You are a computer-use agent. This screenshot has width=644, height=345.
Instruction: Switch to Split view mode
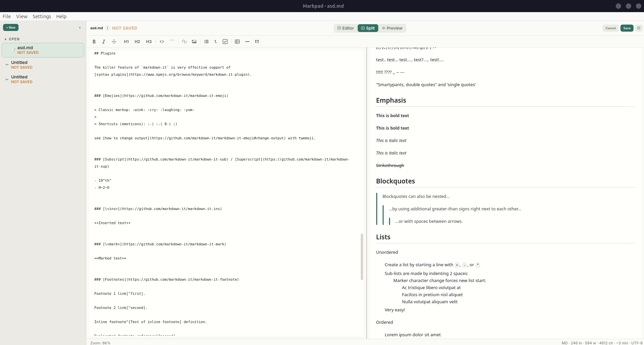point(368,28)
